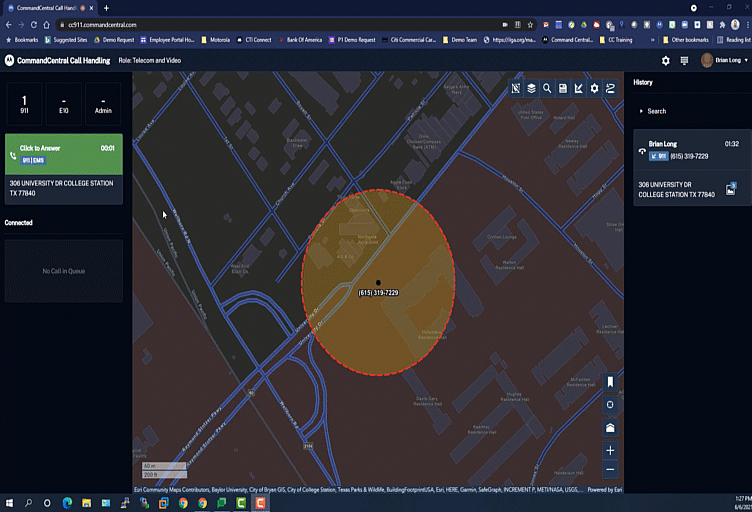Image resolution: width=752 pixels, height=512 pixels.
Task: Click to Answer the incoming 911 call
Action: (63, 154)
